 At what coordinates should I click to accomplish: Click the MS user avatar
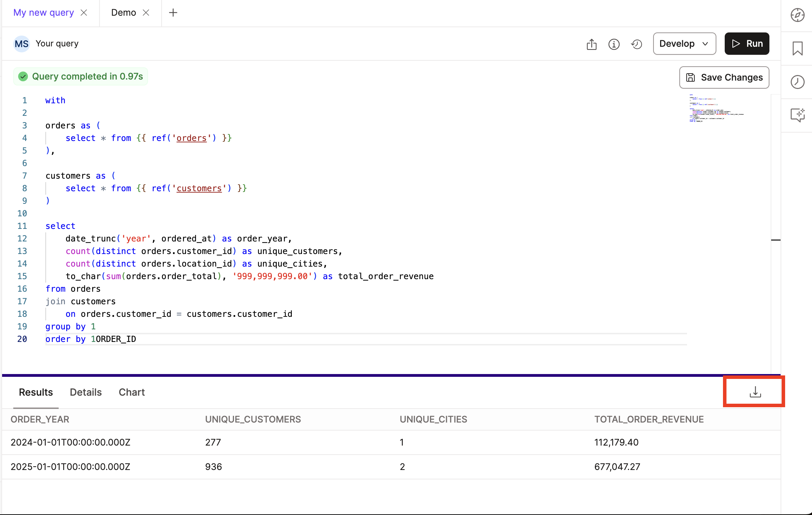22,44
